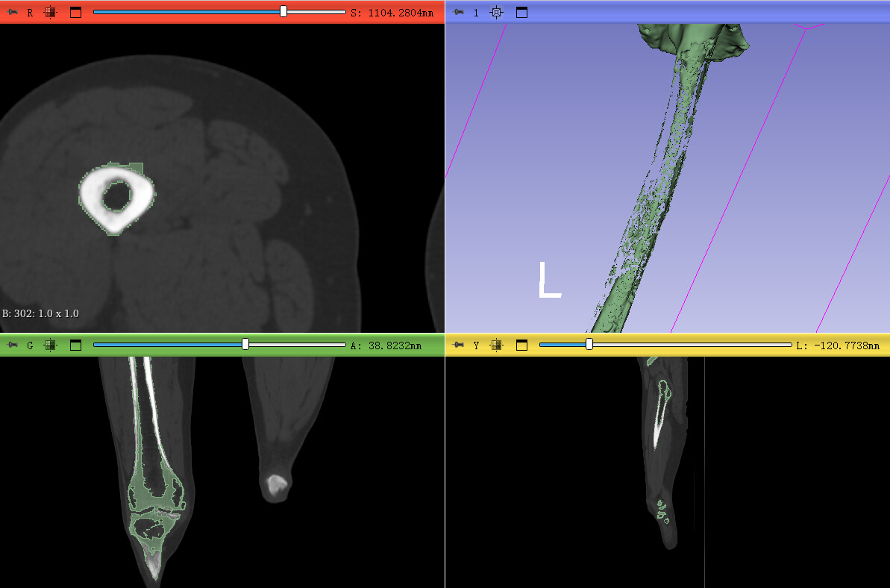
Task: Reset field of view in Green slice
Action: tap(51, 345)
